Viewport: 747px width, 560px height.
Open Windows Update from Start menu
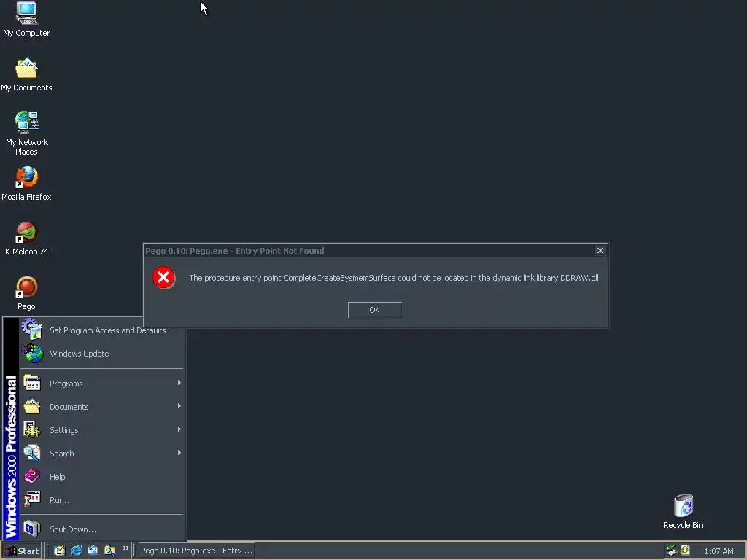click(101, 354)
